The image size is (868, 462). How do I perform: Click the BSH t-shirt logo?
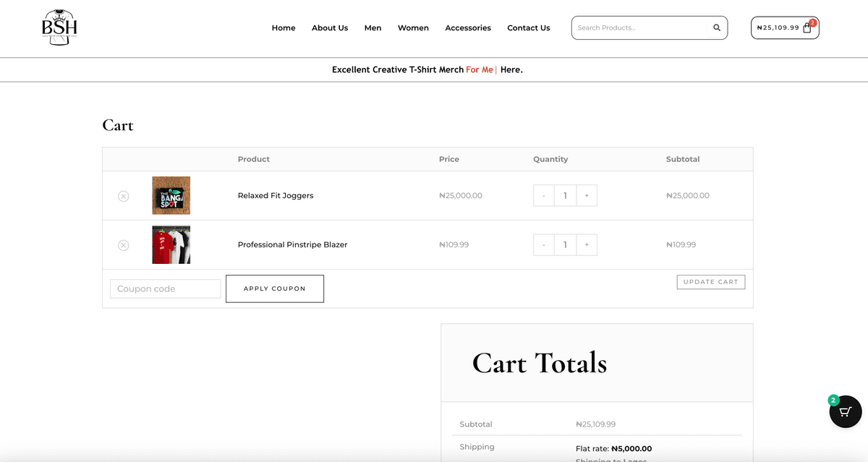tap(59, 27)
